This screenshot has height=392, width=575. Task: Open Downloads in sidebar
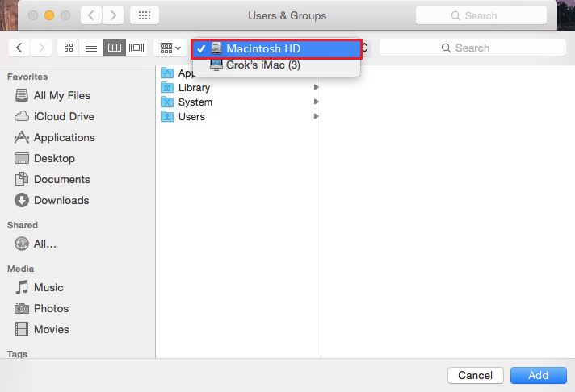[x=52, y=200]
